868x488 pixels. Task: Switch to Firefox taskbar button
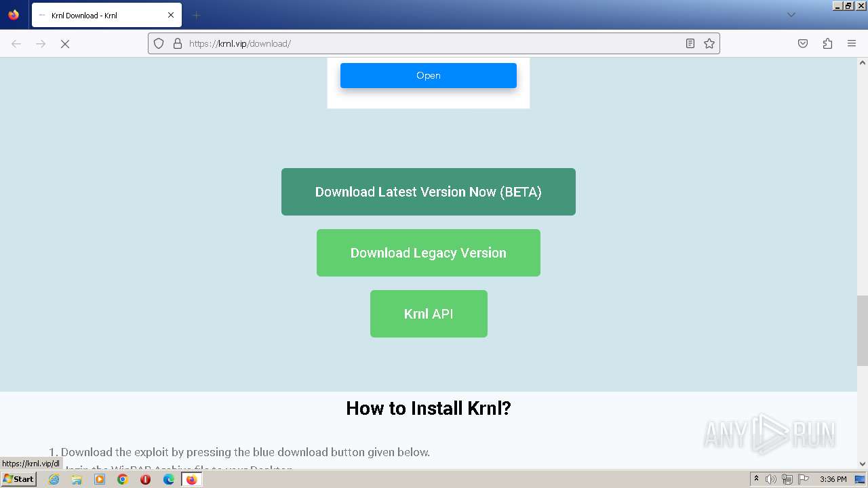191,479
